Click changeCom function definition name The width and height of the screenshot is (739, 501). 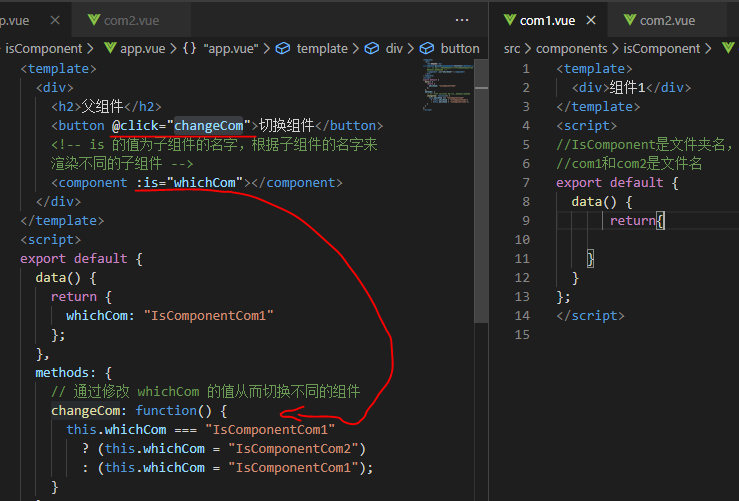(85, 411)
